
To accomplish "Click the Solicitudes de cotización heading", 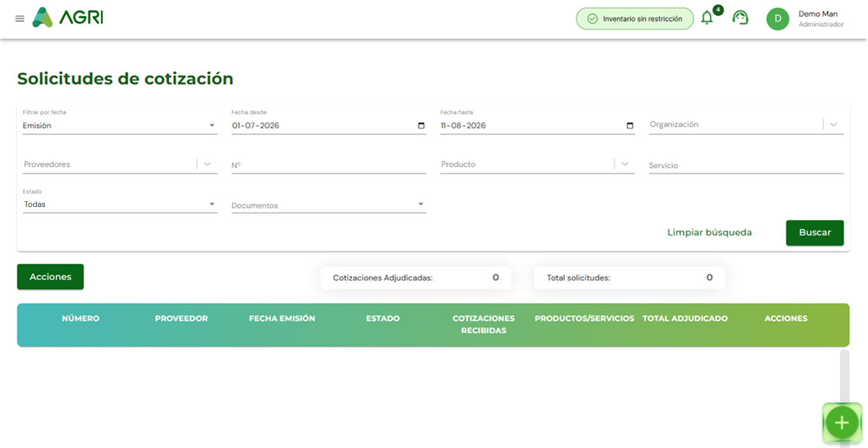I will tap(125, 79).
